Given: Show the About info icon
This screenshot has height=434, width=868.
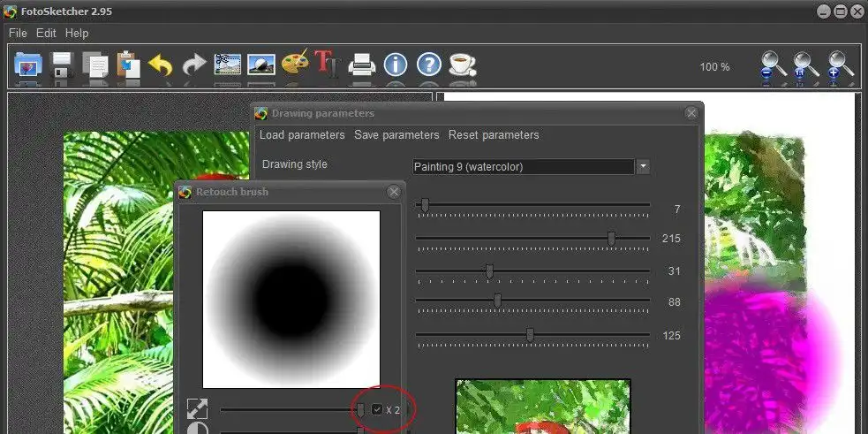Looking at the screenshot, I should click(x=396, y=65).
